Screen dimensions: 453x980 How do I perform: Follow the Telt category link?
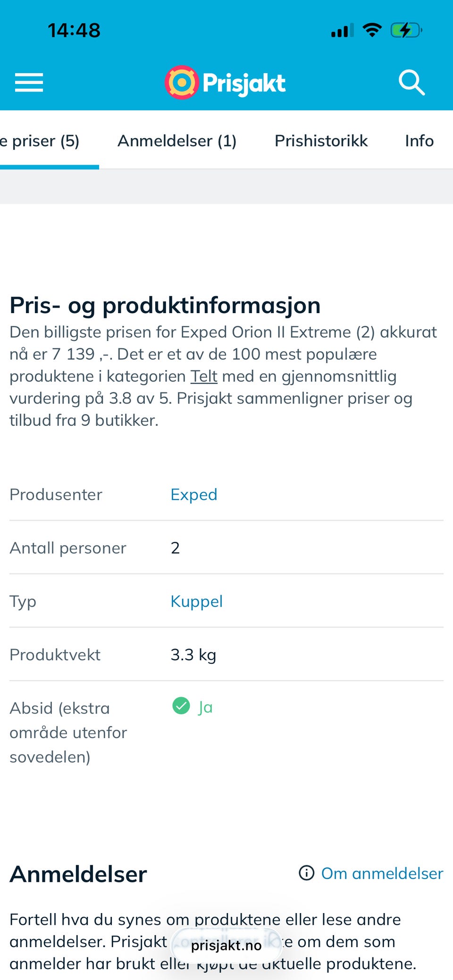pos(204,376)
